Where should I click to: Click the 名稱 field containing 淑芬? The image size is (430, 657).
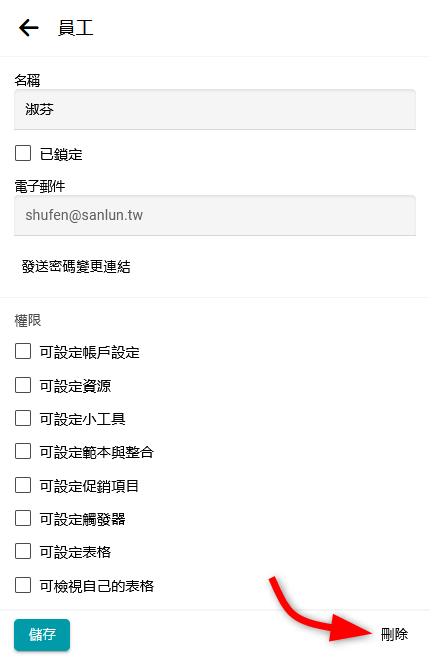point(215,109)
